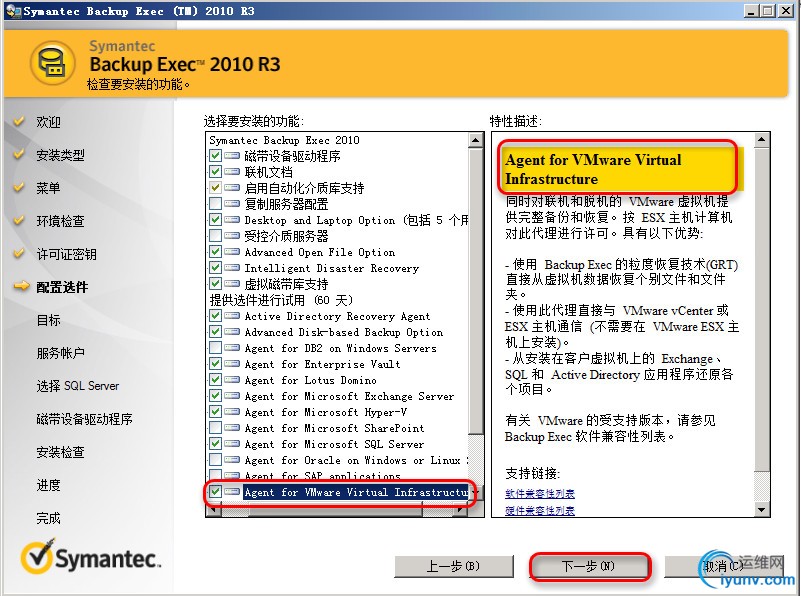Click the drive icon beside Agent for Lotus Domino

[232, 379]
